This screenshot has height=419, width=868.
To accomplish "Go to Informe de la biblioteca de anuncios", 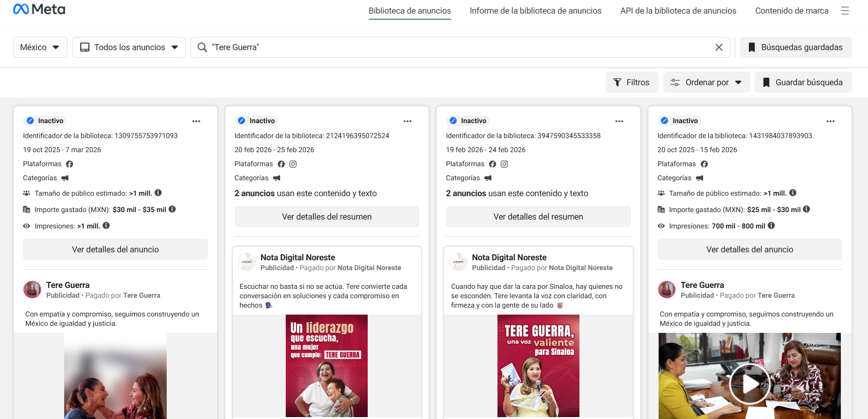I will pos(535,11).
